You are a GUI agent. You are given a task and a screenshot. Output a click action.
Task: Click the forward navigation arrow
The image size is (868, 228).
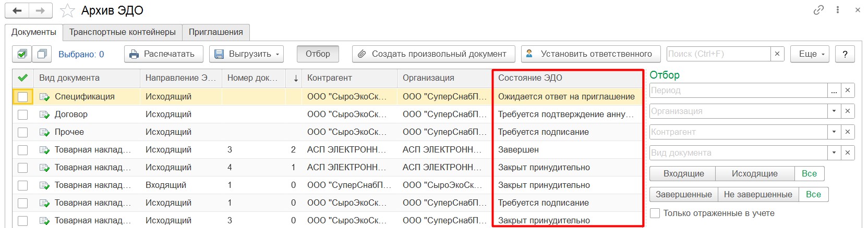[x=40, y=10]
